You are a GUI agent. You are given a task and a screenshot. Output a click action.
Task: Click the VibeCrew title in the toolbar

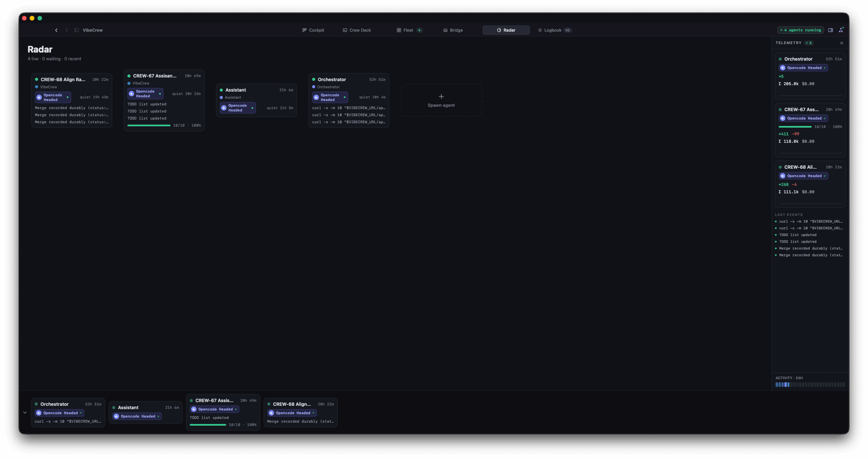pos(93,30)
